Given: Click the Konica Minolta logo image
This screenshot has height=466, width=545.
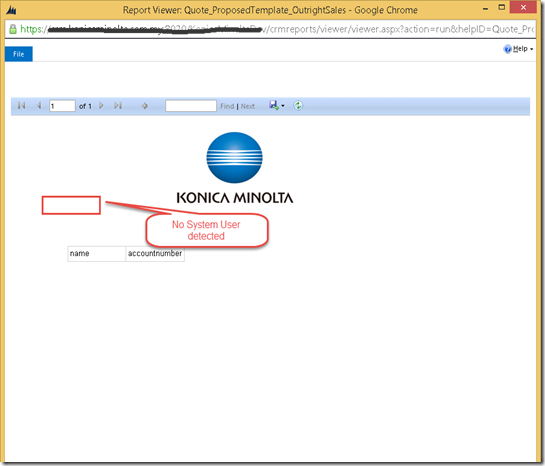Looking at the screenshot, I should click(x=235, y=168).
